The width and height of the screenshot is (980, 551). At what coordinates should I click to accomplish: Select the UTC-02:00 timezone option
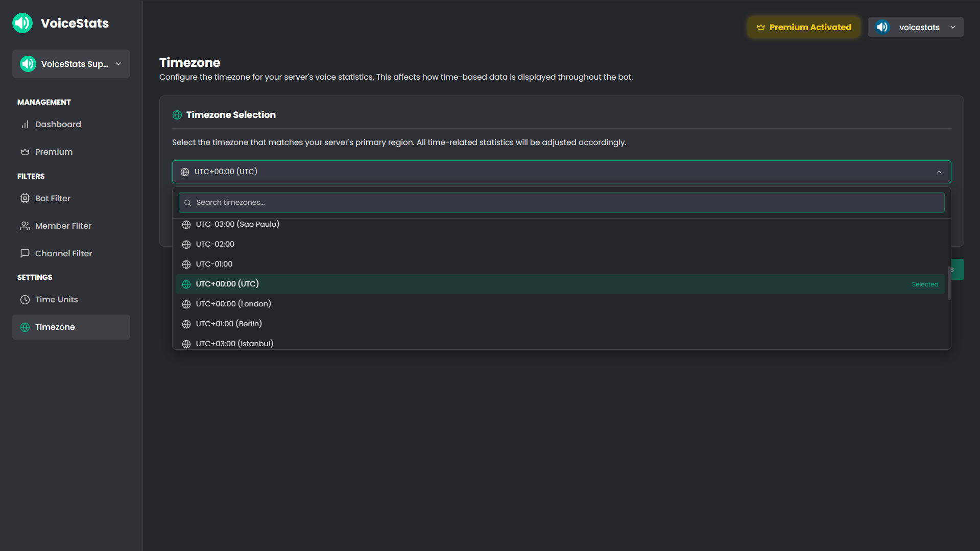(x=215, y=244)
